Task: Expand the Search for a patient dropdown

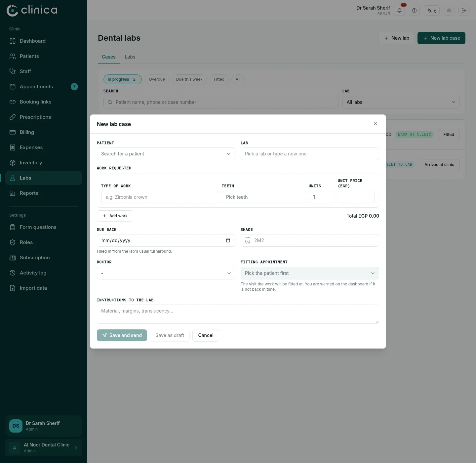Action: (x=166, y=154)
